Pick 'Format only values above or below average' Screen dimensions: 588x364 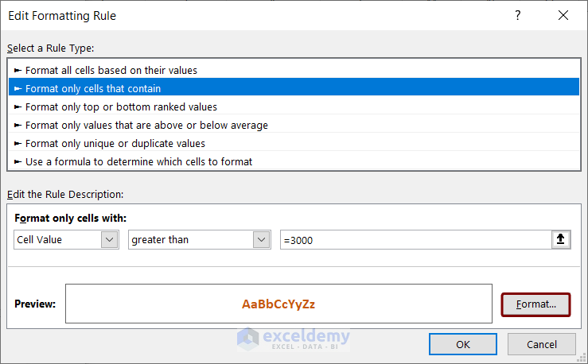pos(146,125)
